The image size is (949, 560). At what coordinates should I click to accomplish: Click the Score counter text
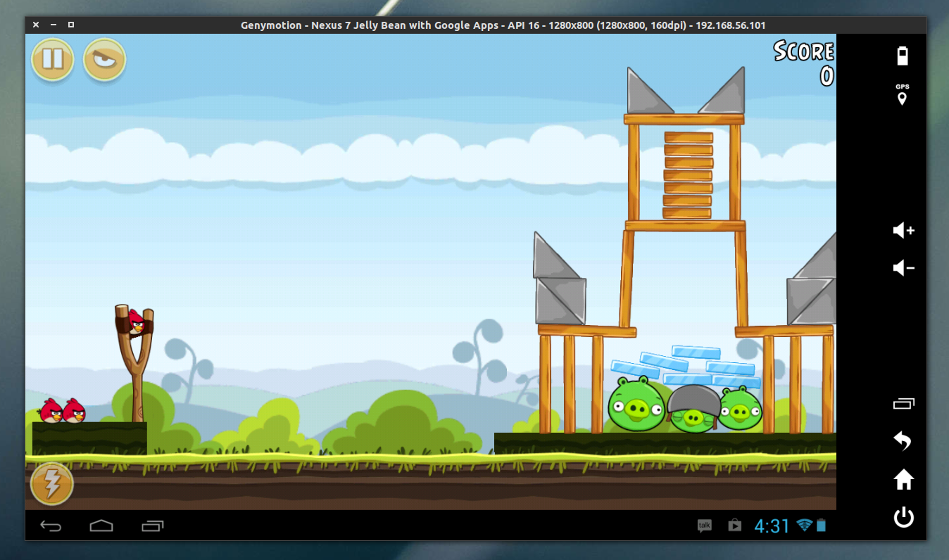coord(804,63)
